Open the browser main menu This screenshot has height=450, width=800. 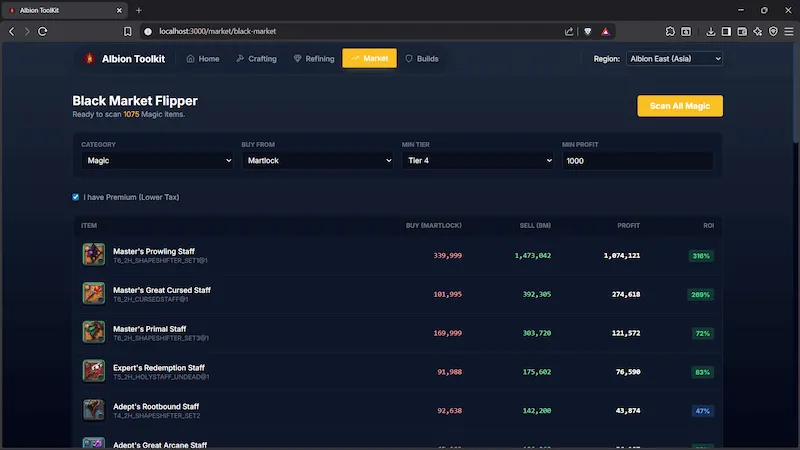(x=789, y=32)
